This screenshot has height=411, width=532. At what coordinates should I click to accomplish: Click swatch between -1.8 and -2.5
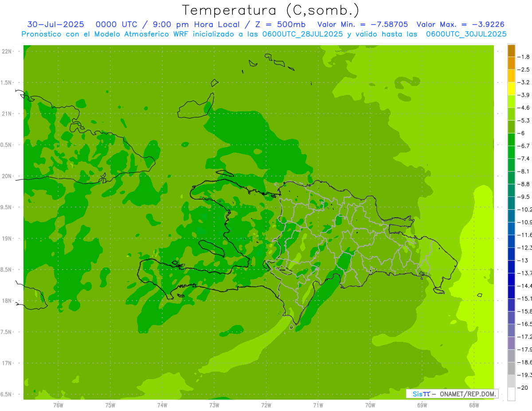512,63
